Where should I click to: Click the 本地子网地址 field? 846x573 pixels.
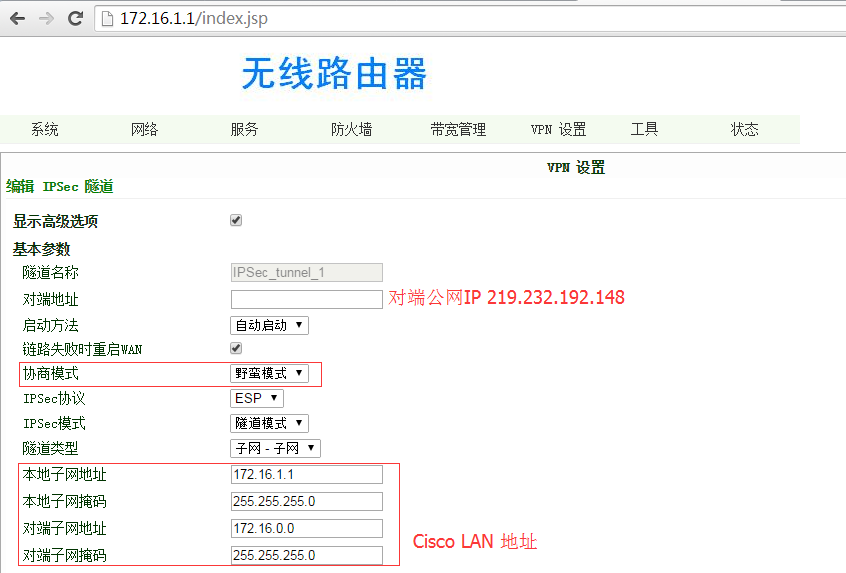pyautogui.click(x=306, y=474)
